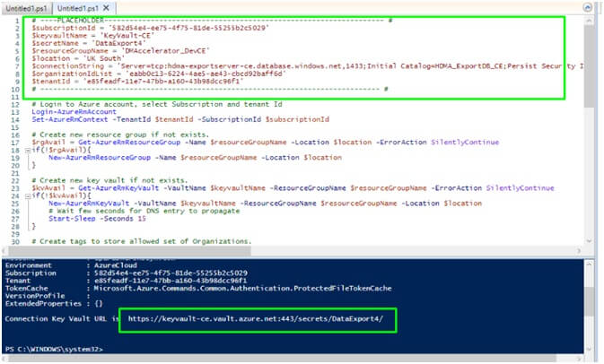Click the 'UK South' location string

coord(104,58)
